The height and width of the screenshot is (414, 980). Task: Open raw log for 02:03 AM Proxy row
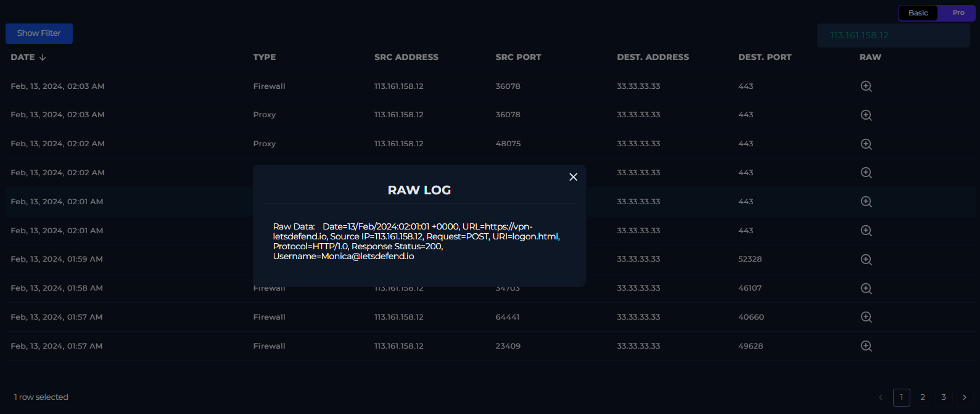tap(866, 115)
